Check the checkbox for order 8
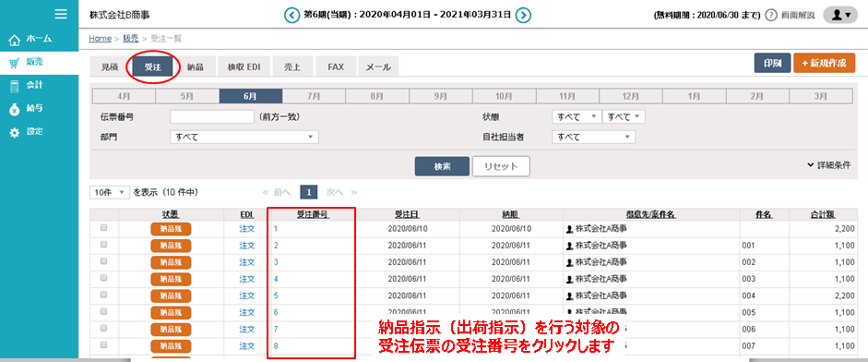 pyautogui.click(x=103, y=345)
